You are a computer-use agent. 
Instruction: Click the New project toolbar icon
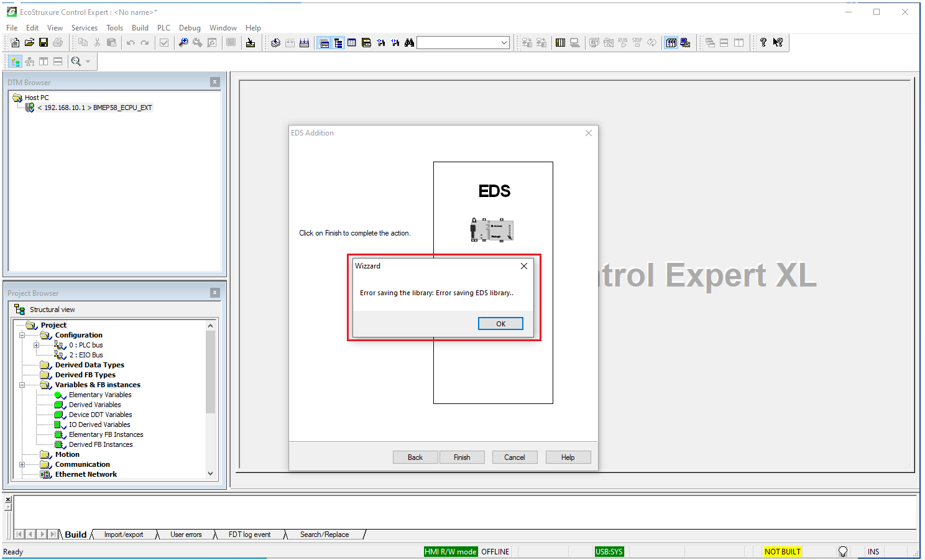[15, 43]
